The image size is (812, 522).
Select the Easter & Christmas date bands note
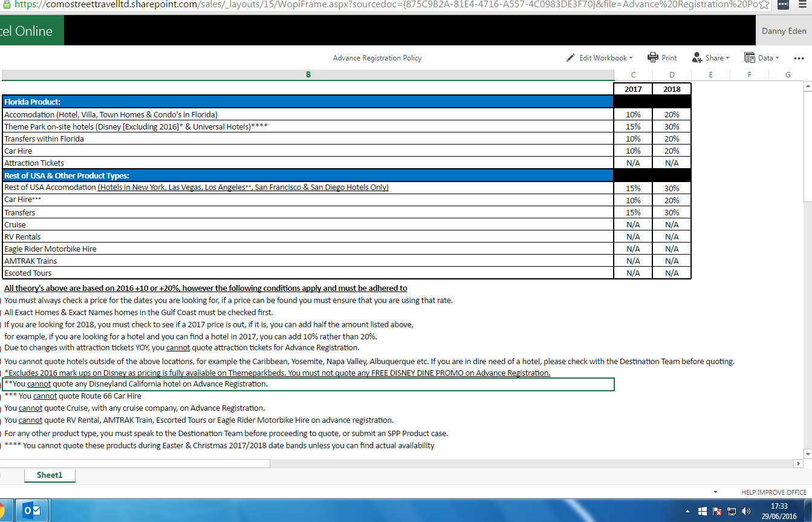click(219, 445)
